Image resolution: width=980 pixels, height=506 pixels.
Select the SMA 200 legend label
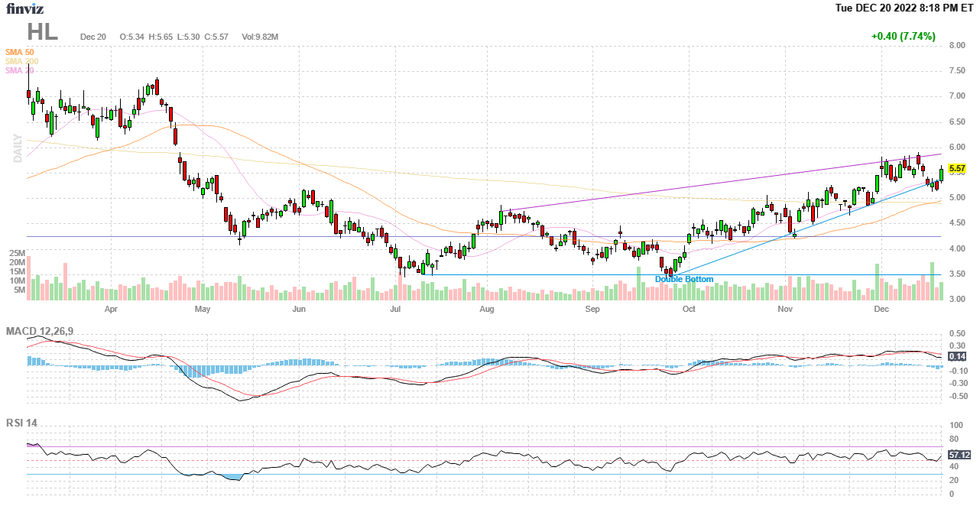point(21,61)
